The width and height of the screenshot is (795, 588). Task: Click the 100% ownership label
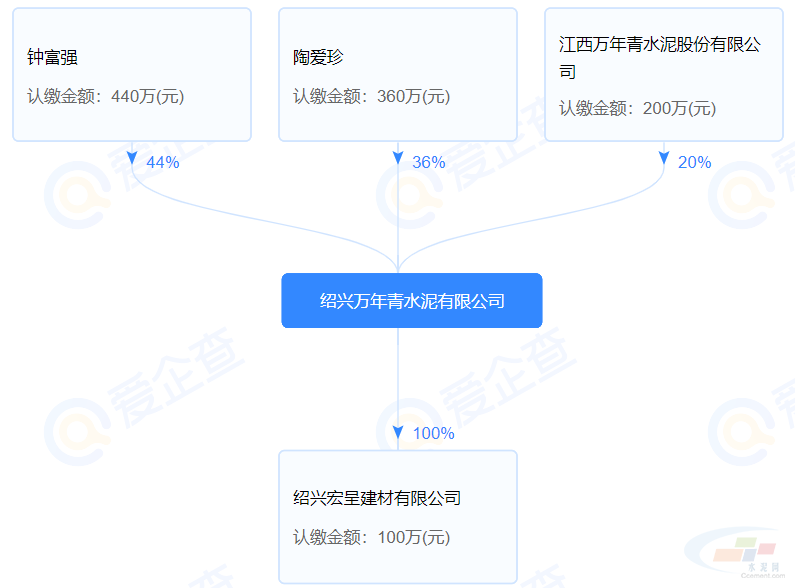click(x=433, y=433)
